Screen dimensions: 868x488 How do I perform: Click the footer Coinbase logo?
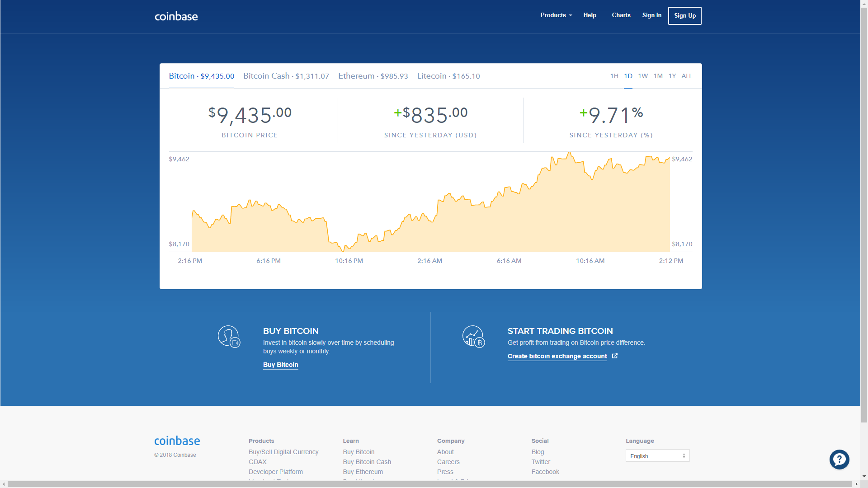pyautogui.click(x=177, y=441)
